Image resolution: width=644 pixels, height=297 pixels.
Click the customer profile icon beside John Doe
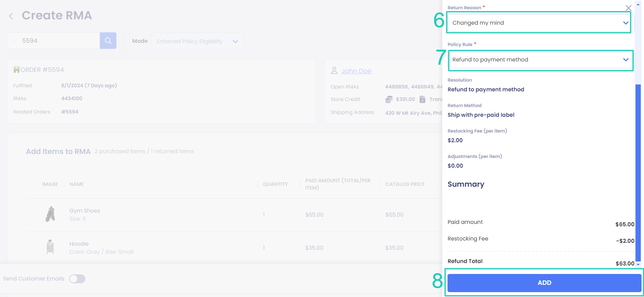click(334, 71)
